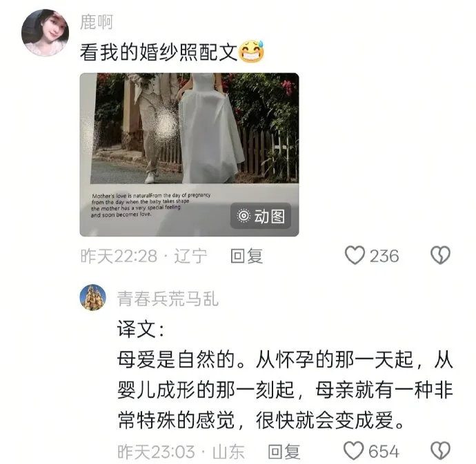Tap the 654 like count

pos(384,452)
